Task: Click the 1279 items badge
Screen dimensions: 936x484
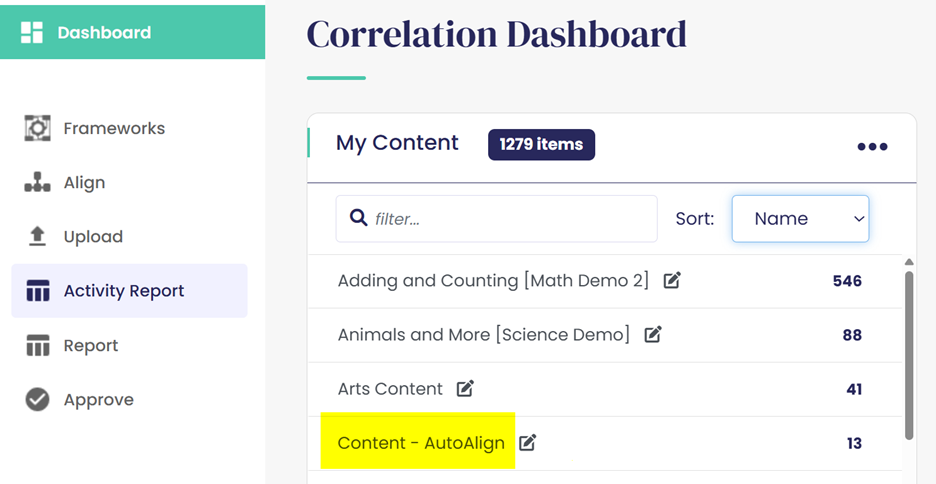Action: click(541, 144)
